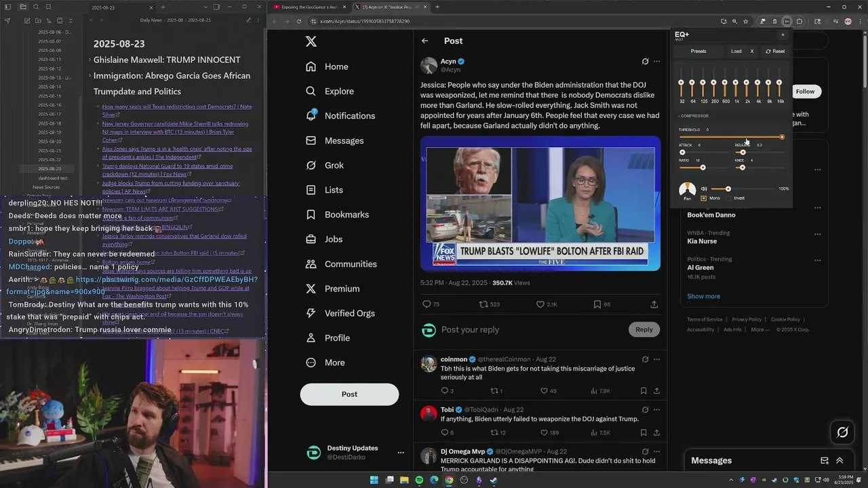Open the Fox News Bolton video thumbnail
The image size is (868, 488).
[x=540, y=204]
